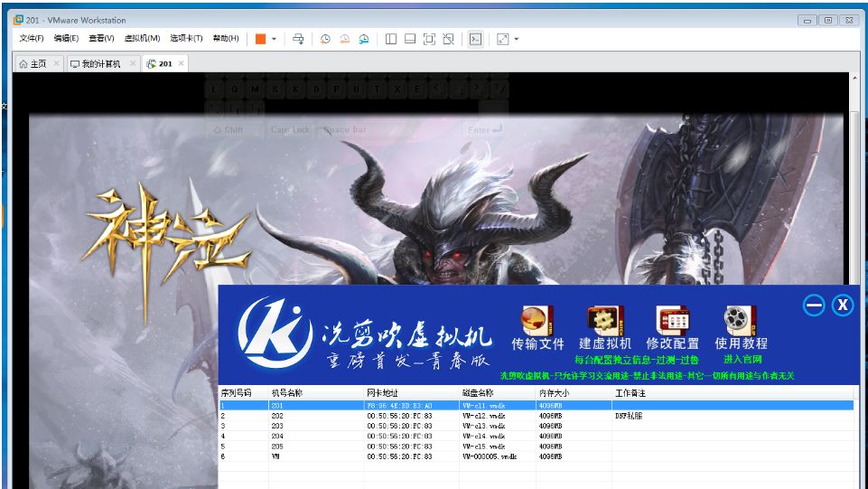Close the 洗剪吹虚拟机 panel with X
The height and width of the screenshot is (489, 868).
(843, 306)
